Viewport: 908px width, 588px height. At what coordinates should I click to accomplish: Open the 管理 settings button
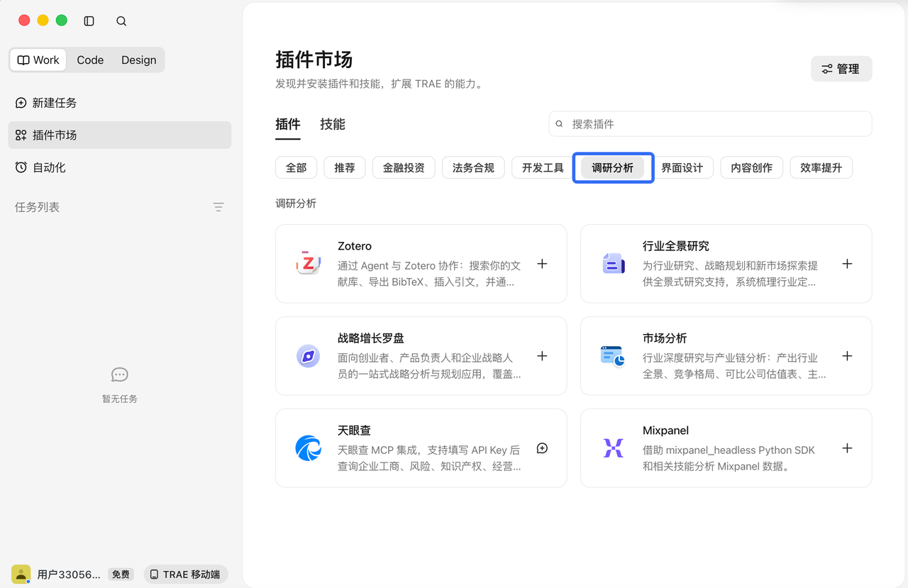coord(841,69)
